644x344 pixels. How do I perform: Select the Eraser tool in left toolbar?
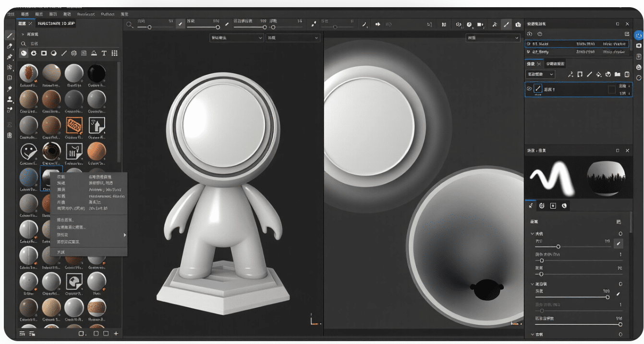10,47
